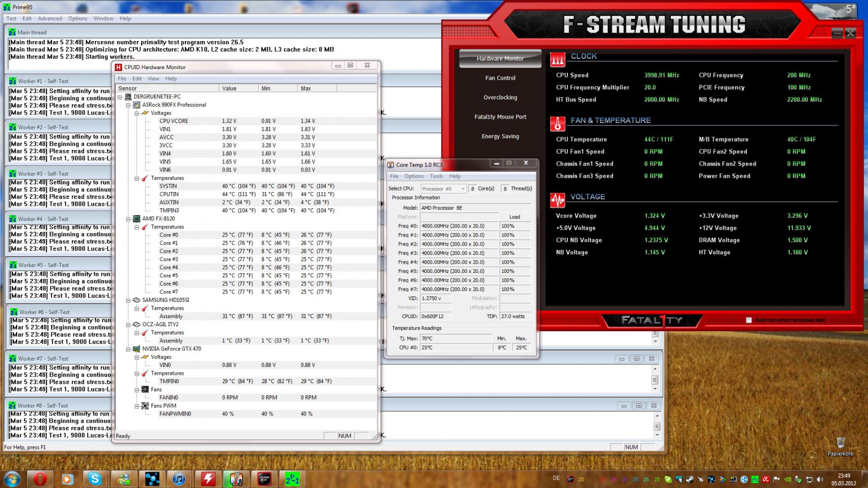Image resolution: width=868 pixels, height=488 pixels.
Task: Collapse the DERGRUENETEE-PC tree node
Action: click(120, 97)
